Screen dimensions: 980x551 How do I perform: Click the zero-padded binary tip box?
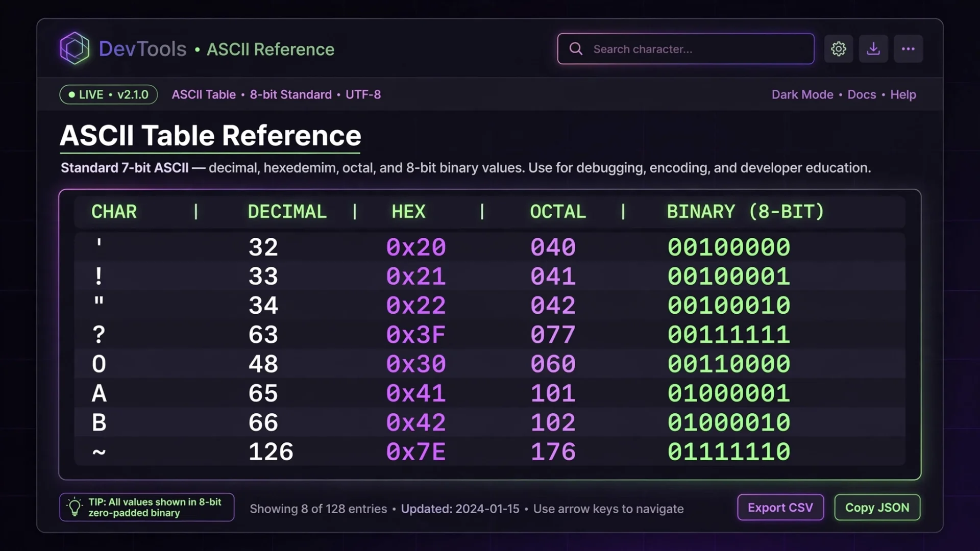[x=147, y=507]
